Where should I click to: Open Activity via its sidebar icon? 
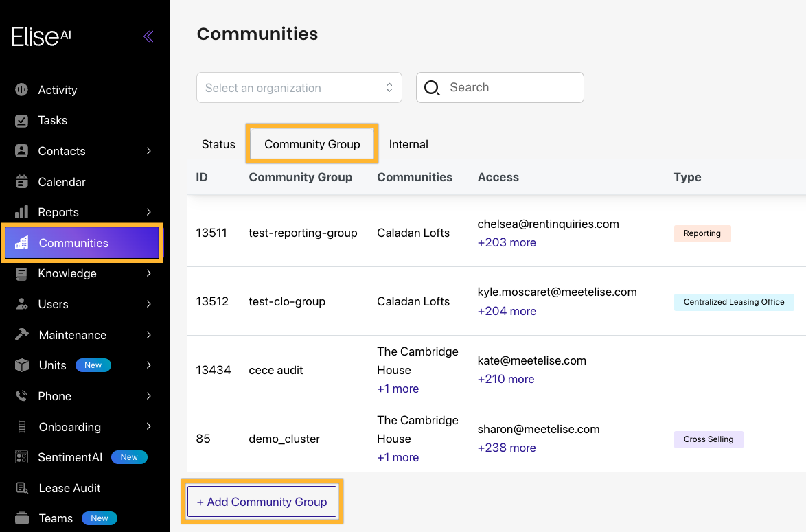tap(21, 89)
